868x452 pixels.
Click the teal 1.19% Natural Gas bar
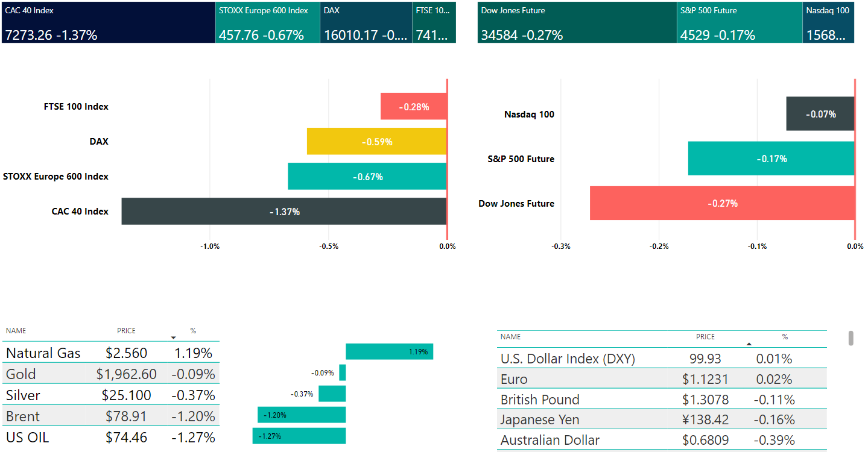pos(389,351)
